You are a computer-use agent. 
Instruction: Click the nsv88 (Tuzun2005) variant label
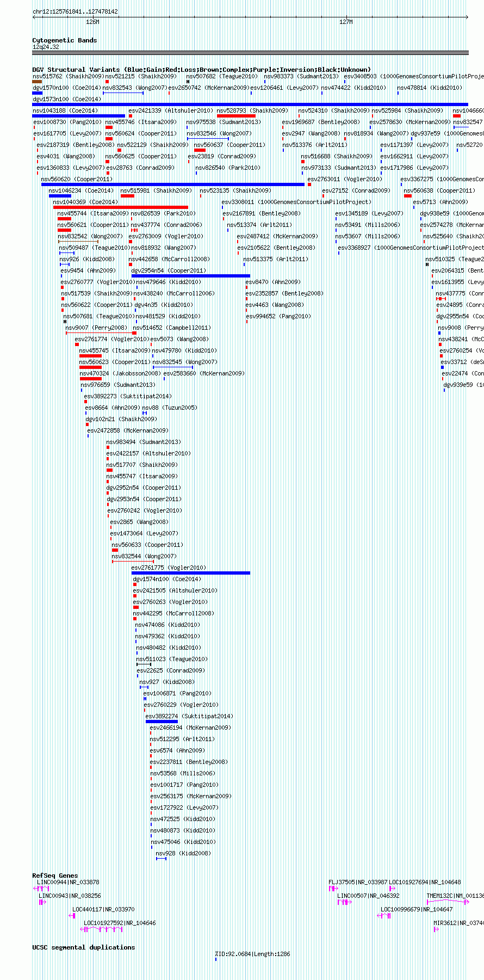pyautogui.click(x=169, y=408)
